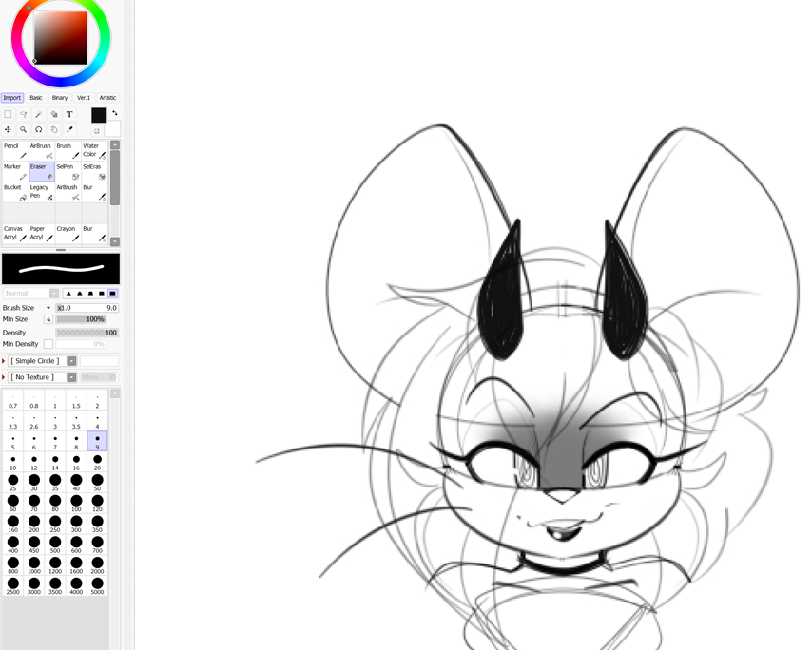Screen dimensions: 812x650
Task: Select the Pencil tool
Action: [15, 150]
